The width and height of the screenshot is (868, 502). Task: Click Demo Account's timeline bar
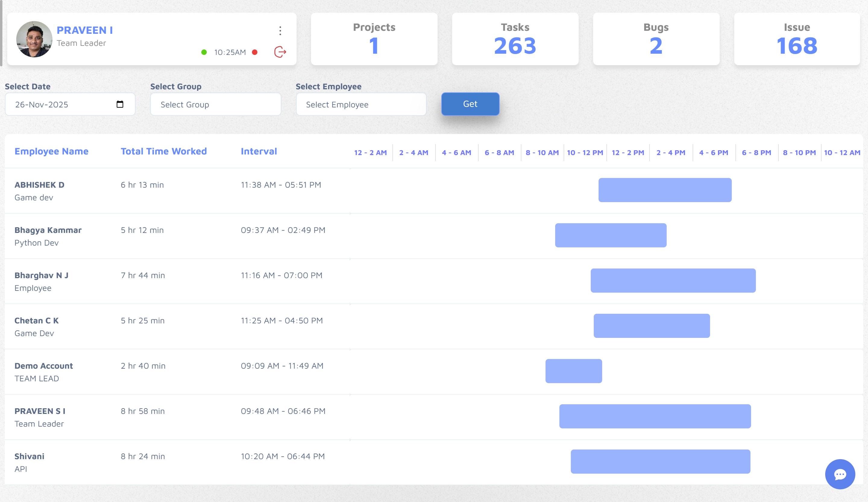pyautogui.click(x=574, y=371)
